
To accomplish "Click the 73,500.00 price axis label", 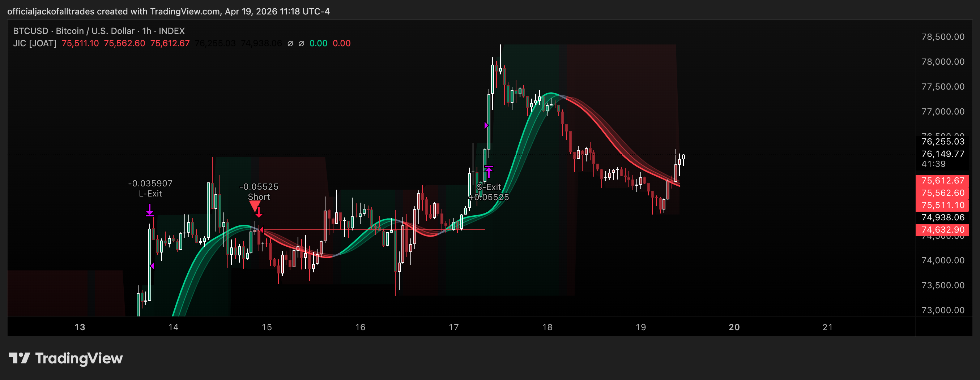I will [x=943, y=285].
